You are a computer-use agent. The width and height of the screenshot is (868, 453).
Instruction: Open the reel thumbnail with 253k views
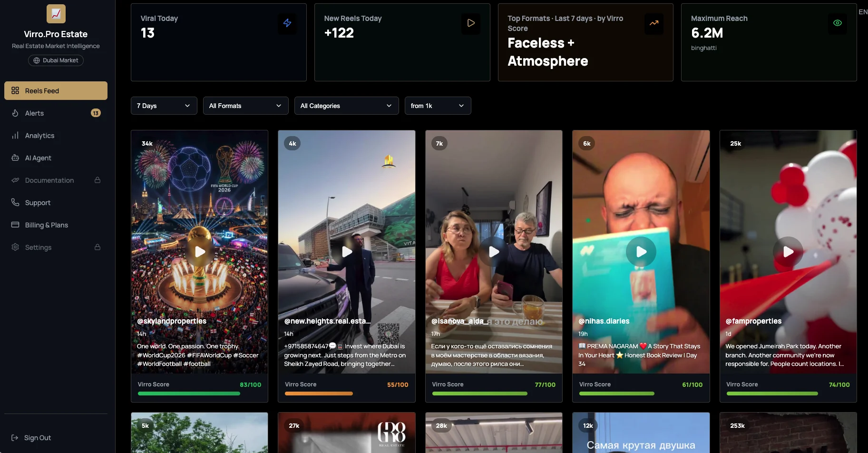coord(788,433)
